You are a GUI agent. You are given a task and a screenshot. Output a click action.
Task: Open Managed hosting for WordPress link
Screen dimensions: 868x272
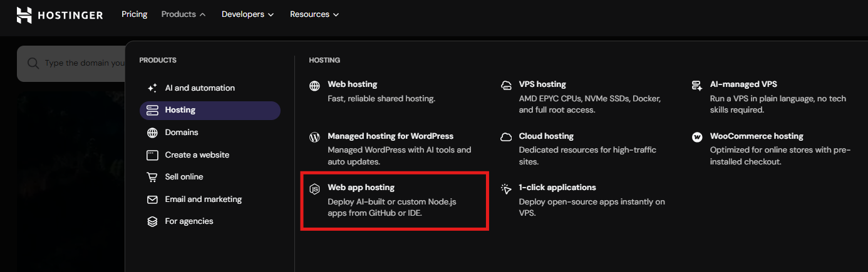391,136
